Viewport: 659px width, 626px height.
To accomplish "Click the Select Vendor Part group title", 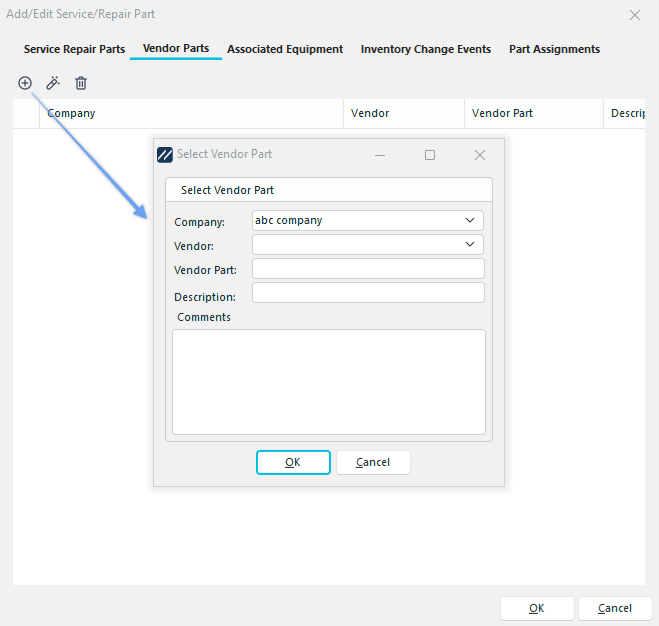I will pos(227,190).
